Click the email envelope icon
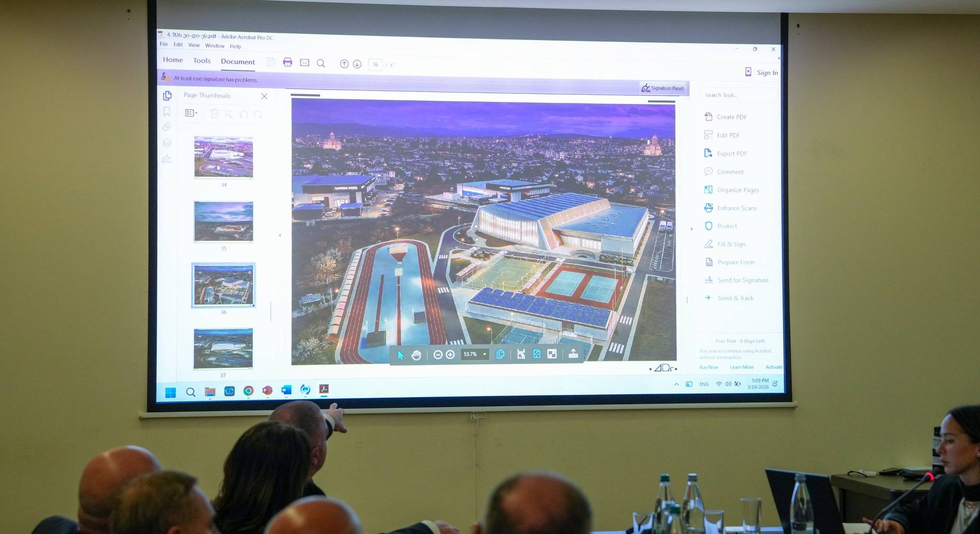 pyautogui.click(x=304, y=63)
